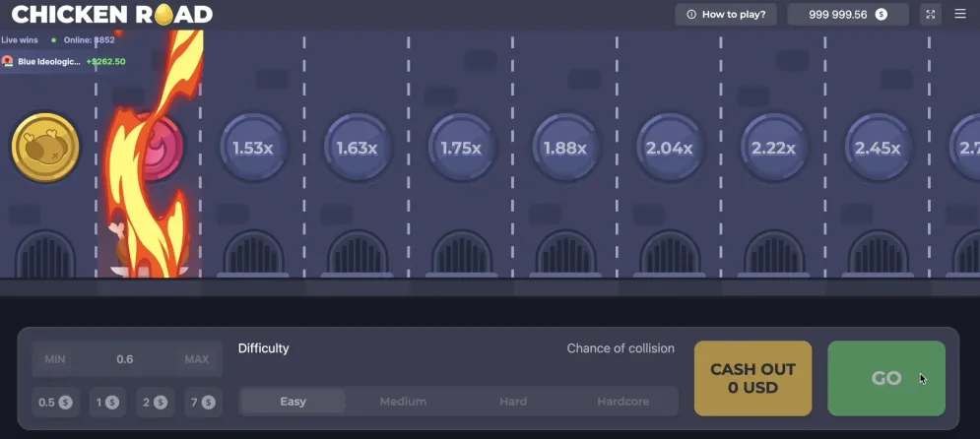
Task: Select the 1.63x multiplier manhole
Action: [x=357, y=148]
